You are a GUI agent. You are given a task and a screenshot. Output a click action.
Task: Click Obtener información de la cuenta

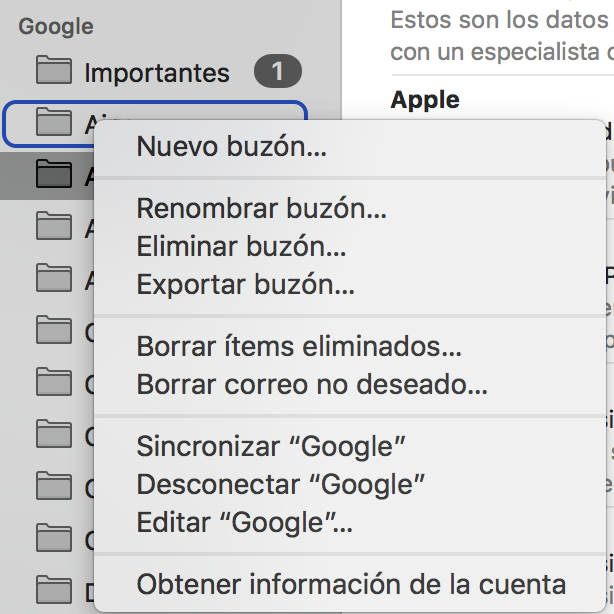351,584
